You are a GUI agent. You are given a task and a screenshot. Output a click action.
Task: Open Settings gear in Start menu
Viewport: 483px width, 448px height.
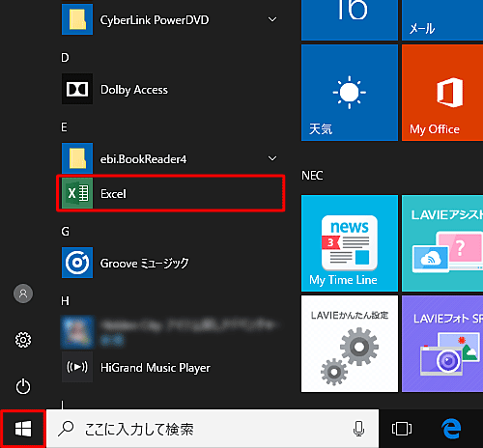(23, 340)
